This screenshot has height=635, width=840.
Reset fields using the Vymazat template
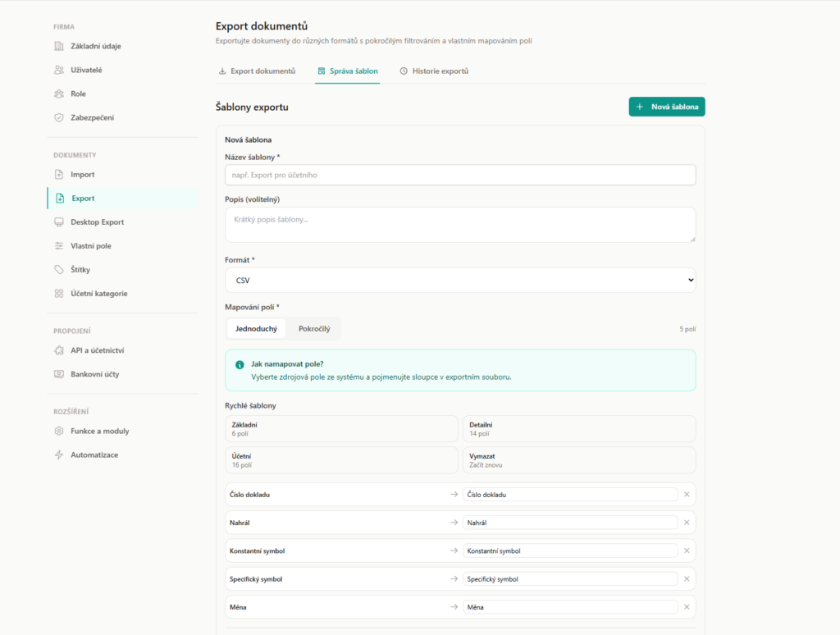579,459
